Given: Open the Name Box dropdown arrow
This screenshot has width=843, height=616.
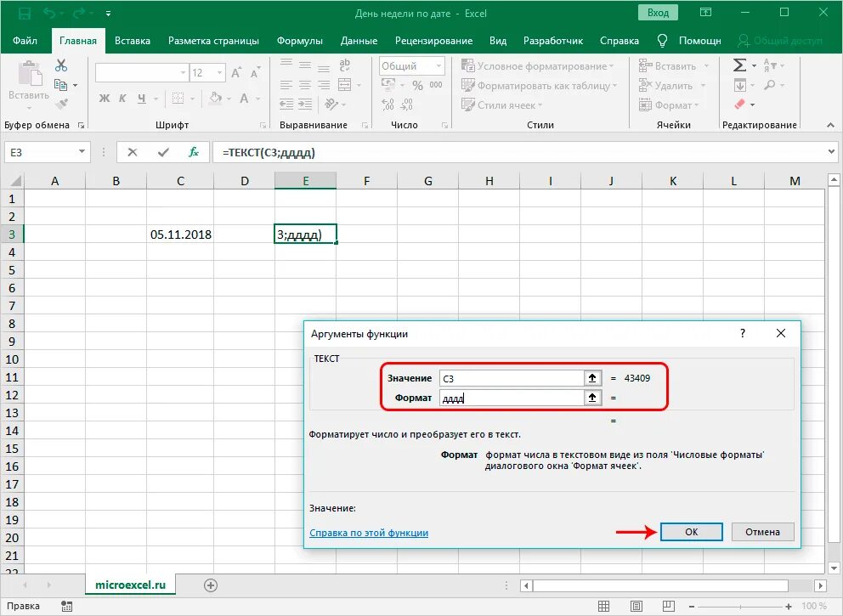Looking at the screenshot, I should [x=82, y=152].
